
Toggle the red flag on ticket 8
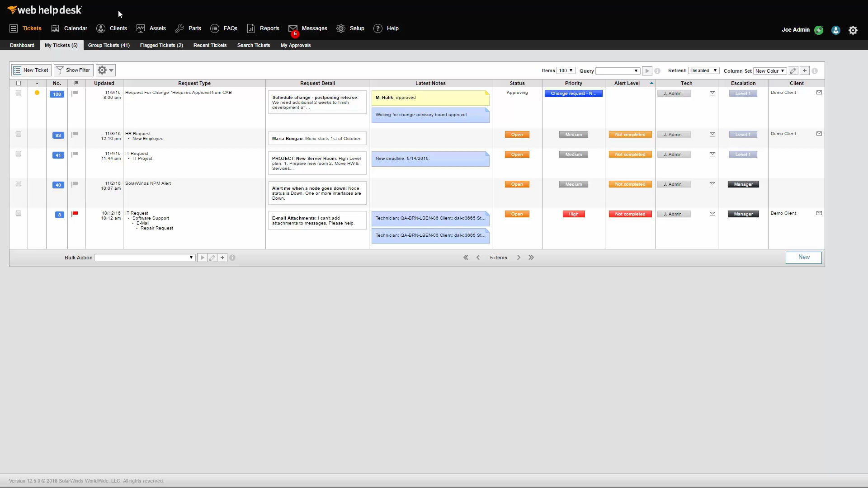coord(75,213)
